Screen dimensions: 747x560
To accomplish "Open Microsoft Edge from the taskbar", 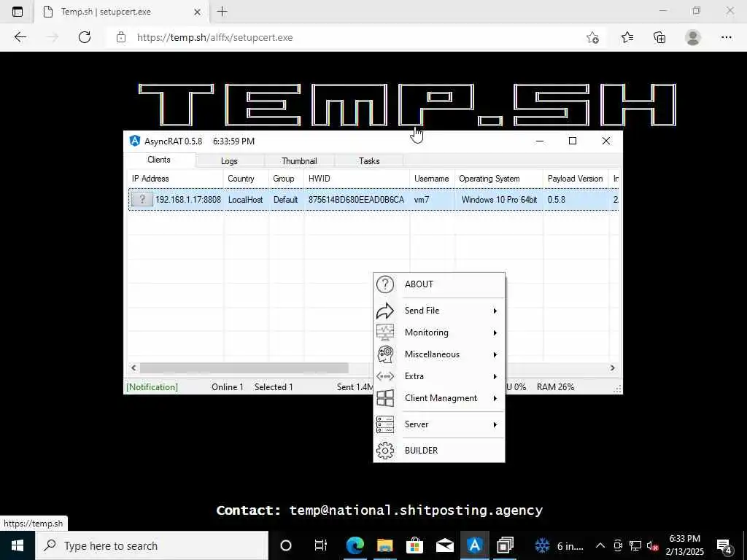I will (355, 545).
